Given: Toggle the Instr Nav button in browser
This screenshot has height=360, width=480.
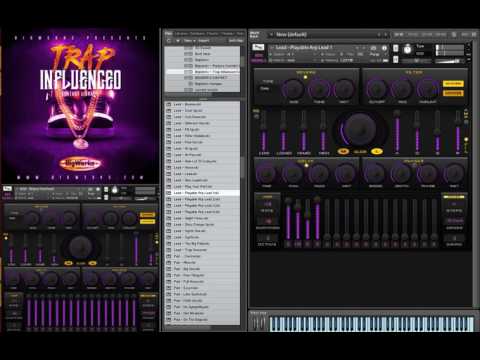Looking at the screenshot, I should click(x=236, y=41).
